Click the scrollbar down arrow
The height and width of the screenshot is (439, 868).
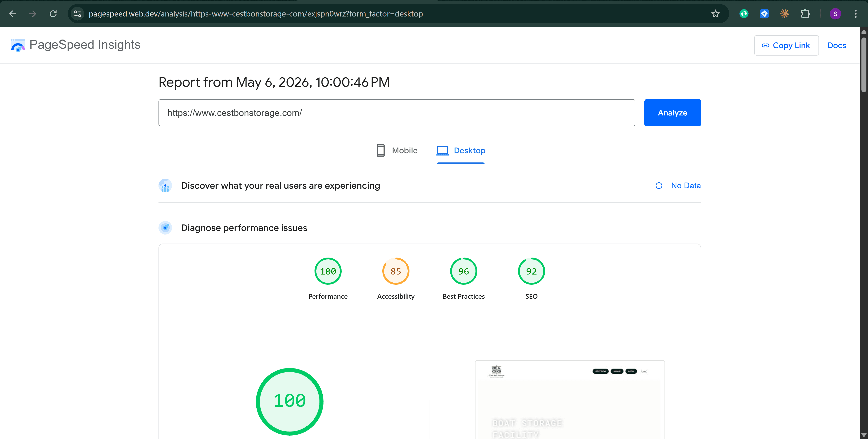(x=864, y=435)
